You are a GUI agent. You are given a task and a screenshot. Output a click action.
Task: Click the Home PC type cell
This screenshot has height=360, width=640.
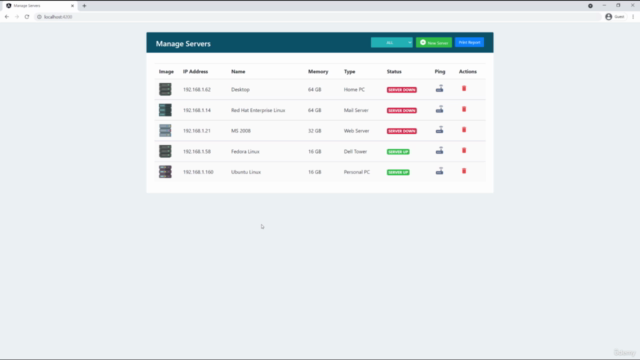tap(354, 89)
